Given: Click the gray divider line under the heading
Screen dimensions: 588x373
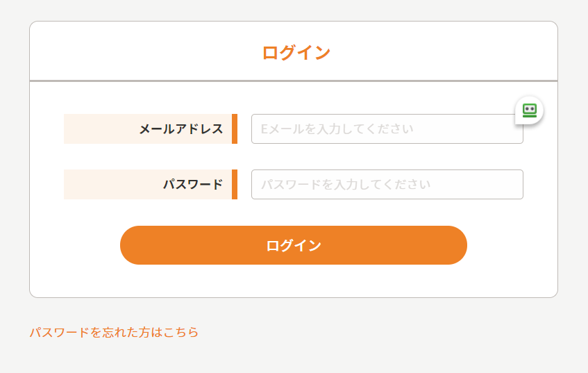Looking at the screenshot, I should point(293,81).
